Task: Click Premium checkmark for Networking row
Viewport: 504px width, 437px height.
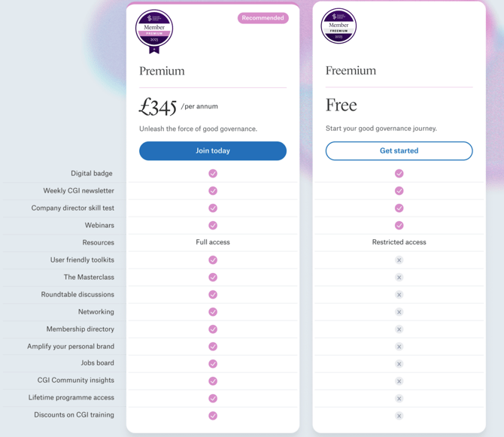Action: coord(213,311)
